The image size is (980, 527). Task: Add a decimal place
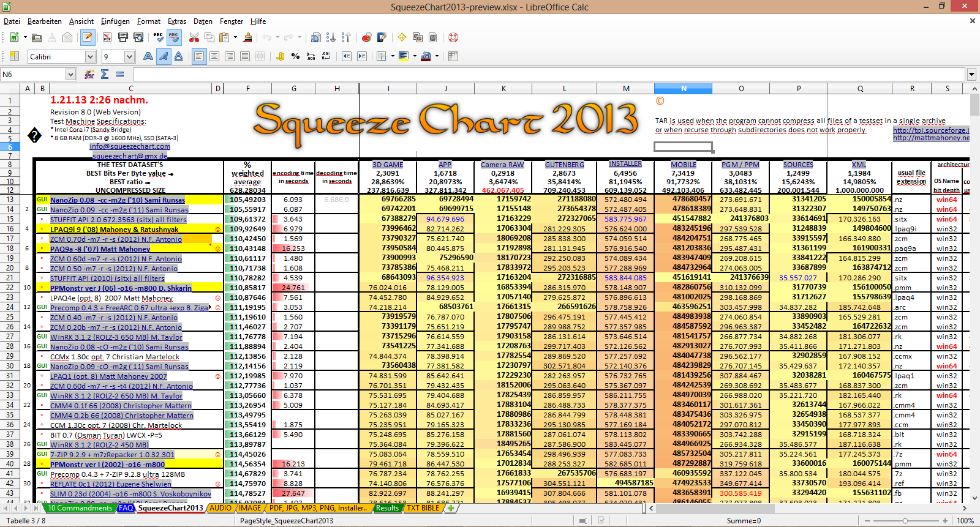(311, 56)
